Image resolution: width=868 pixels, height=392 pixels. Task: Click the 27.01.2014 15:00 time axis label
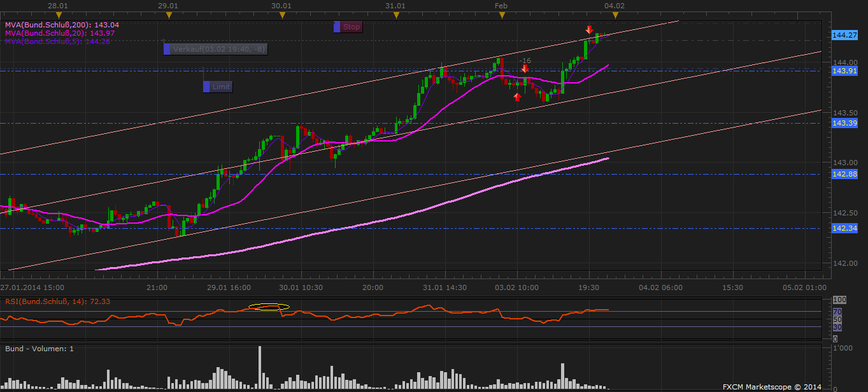(x=32, y=287)
